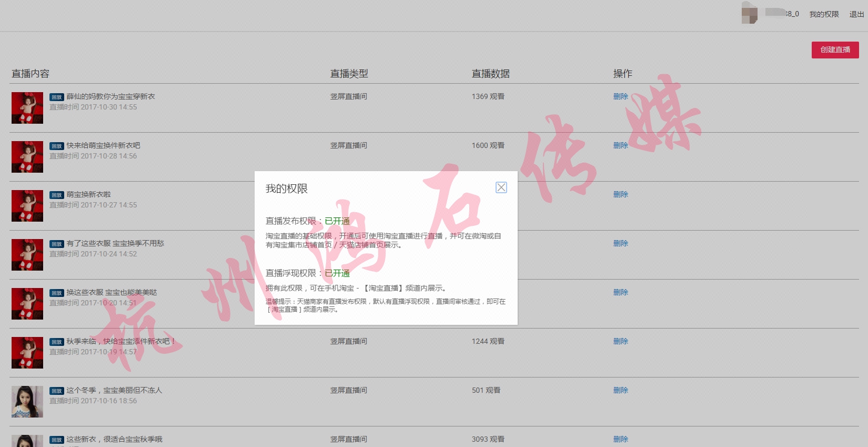Open thumbnail of 有了这些衣服 宝宝换季不用愁
Screen dimensions: 868x447
(x=27, y=255)
